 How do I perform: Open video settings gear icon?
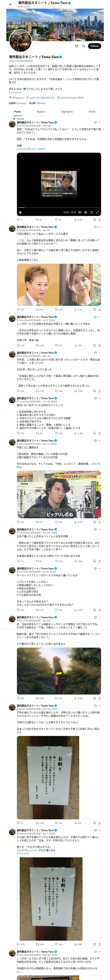[86, 212]
